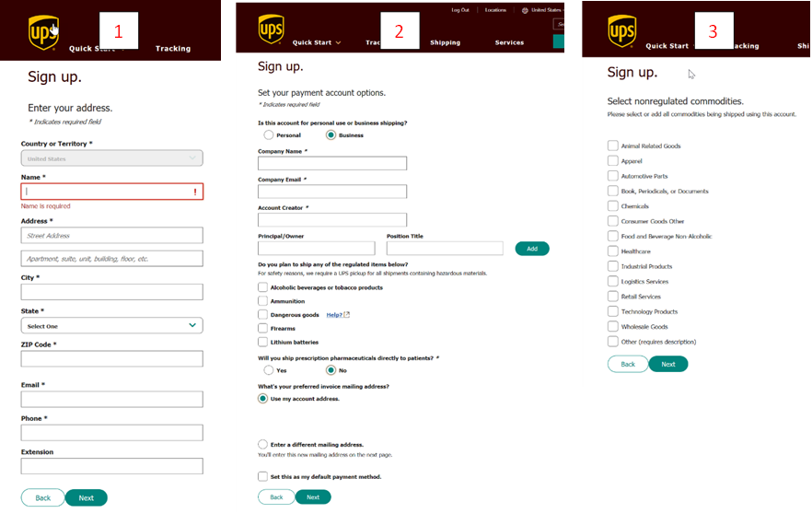
Task: Open the State 'Select One' dropdown
Action: (111, 326)
